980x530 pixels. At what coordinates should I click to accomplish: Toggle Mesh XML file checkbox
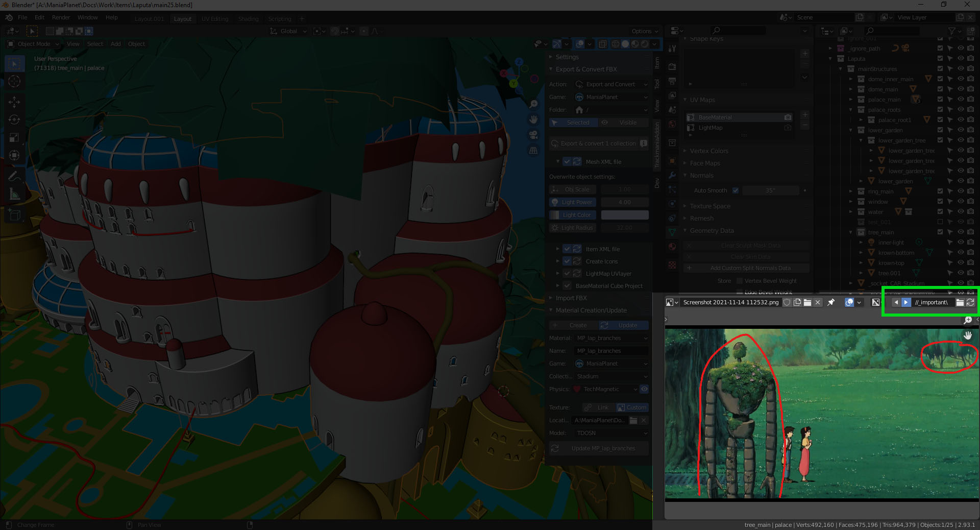[x=567, y=162]
